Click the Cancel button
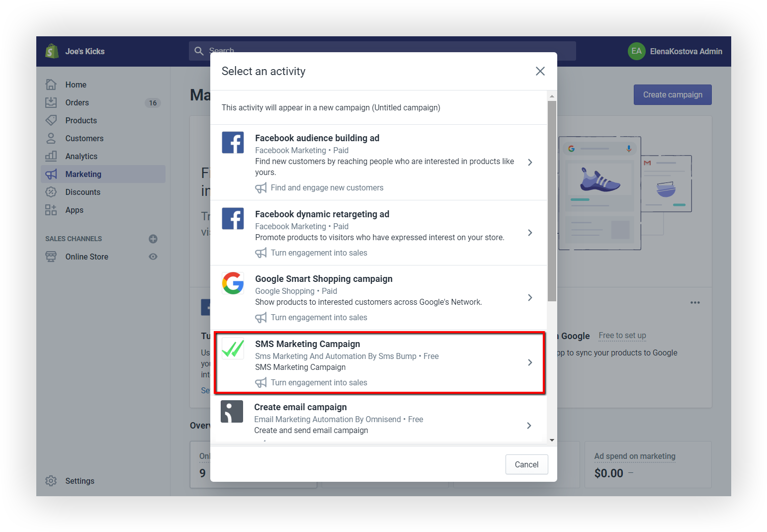Screen dimensions: 767x532 coord(527,464)
